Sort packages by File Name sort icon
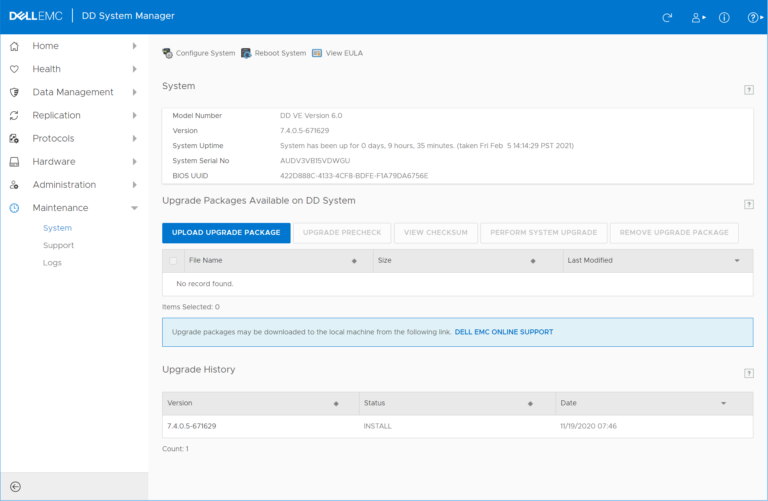This screenshot has width=768, height=501. pos(354,261)
